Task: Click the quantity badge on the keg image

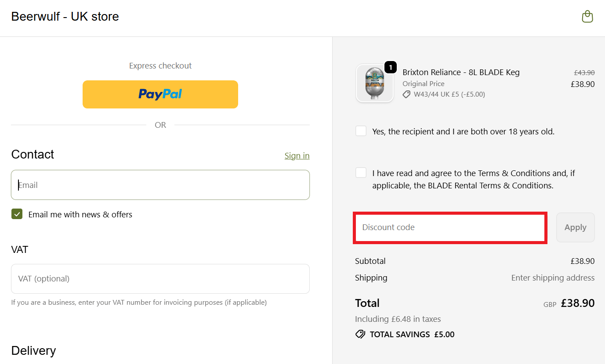Action: pyautogui.click(x=390, y=67)
